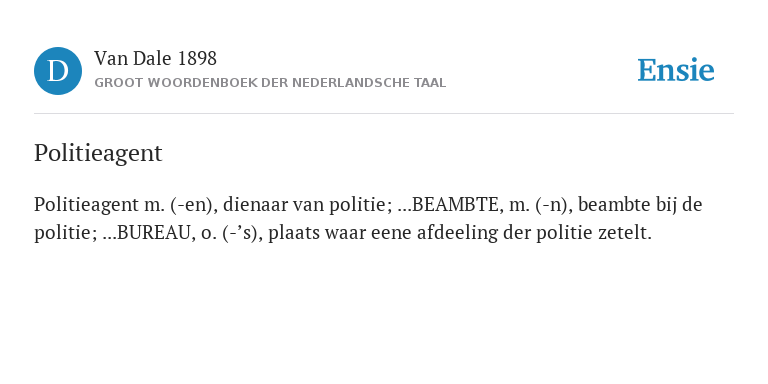Click the phrase 'beambte bij de'
768x384 pixels.
(640, 205)
